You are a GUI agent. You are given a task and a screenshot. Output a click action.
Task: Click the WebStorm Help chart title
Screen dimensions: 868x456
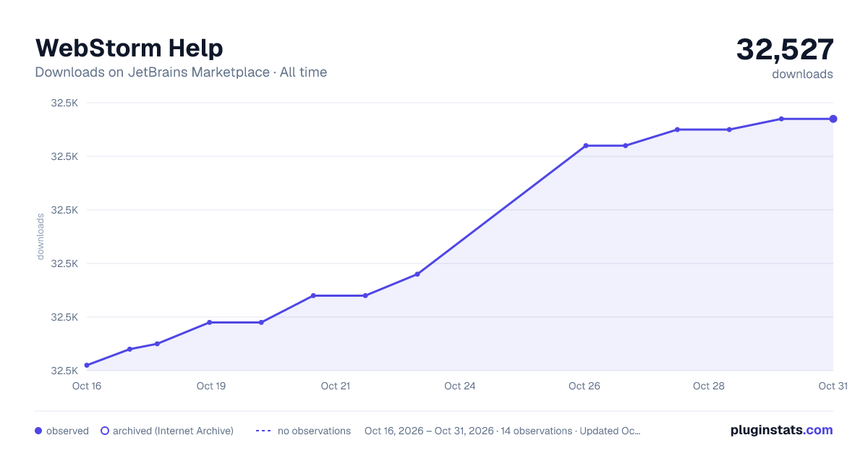tap(129, 48)
